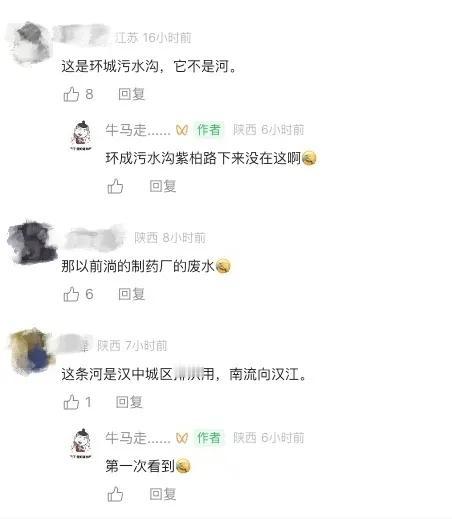Click the butterfly badge beside first 牛马走 name
This screenshot has width=452, height=519.
[182, 130]
